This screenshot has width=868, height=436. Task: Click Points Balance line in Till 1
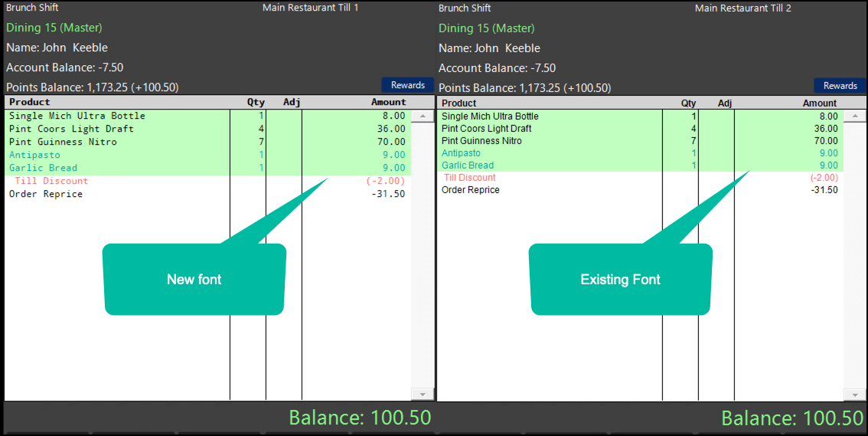click(x=93, y=87)
